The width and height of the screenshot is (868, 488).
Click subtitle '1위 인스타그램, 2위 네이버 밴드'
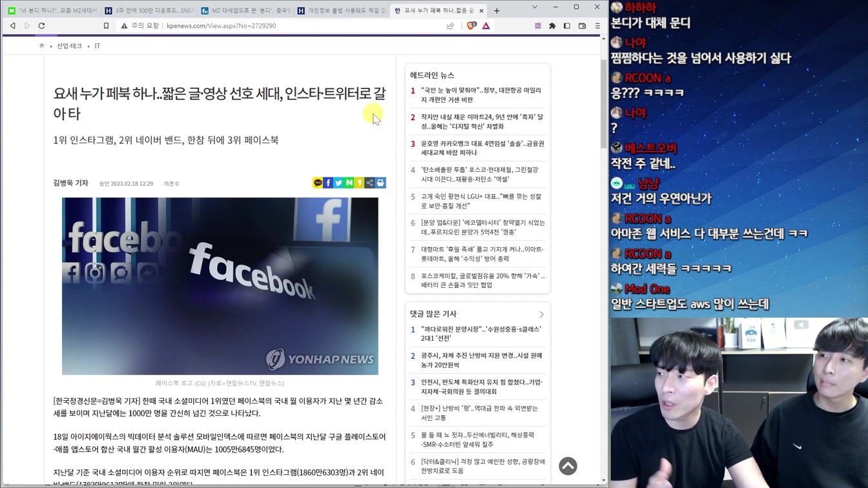pyautogui.click(x=166, y=140)
